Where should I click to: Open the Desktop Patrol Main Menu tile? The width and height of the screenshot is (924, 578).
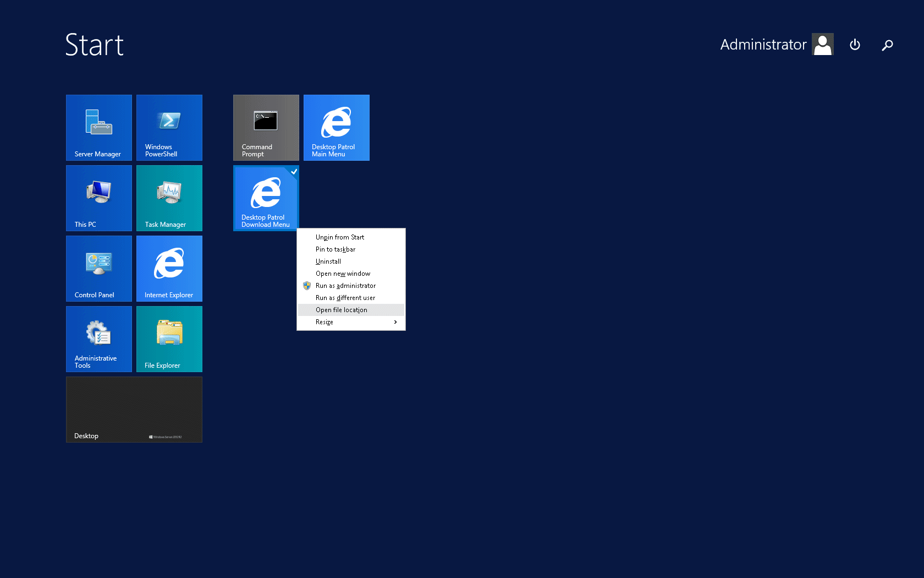[337, 128]
